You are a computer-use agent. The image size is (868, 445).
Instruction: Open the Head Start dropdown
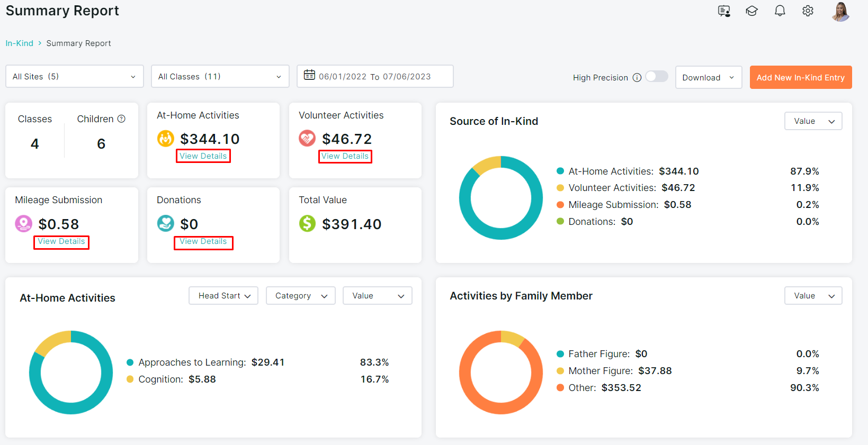(223, 296)
